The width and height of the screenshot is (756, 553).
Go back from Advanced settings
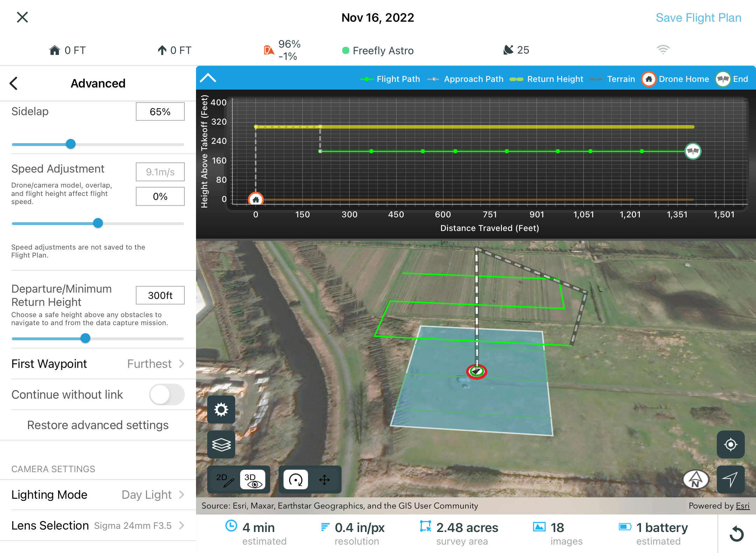[14, 83]
